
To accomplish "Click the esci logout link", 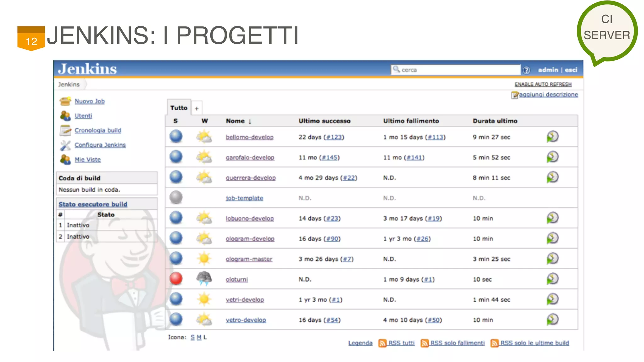I will coord(571,70).
